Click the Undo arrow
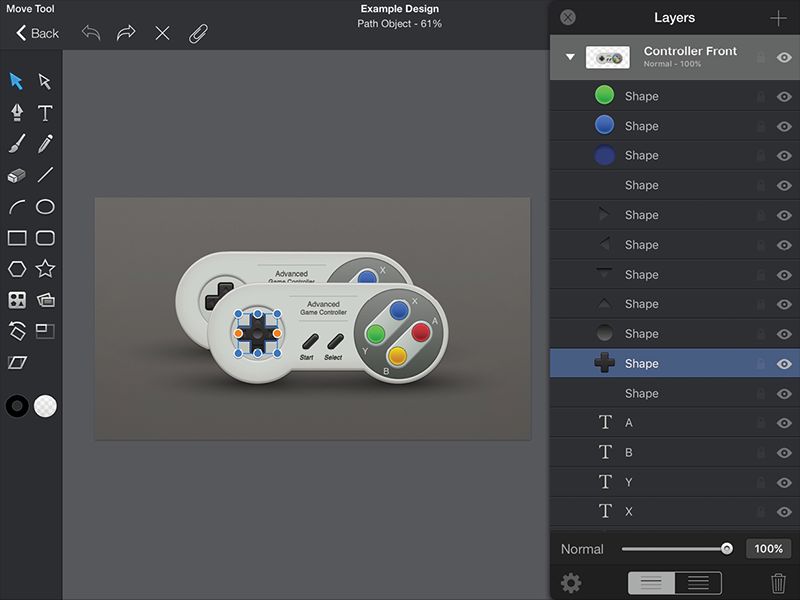Image resolution: width=800 pixels, height=600 pixels. (x=91, y=33)
